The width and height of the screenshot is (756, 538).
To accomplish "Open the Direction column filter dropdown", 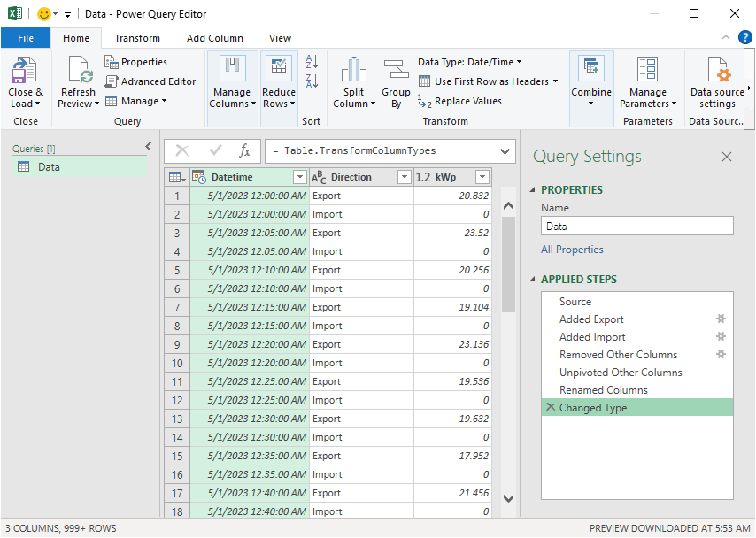I will point(405,177).
